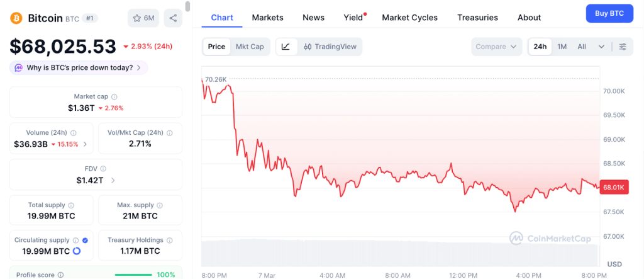Viewport: 644px width, 279px height.
Task: Switch to the Markets tab
Action: click(x=267, y=18)
